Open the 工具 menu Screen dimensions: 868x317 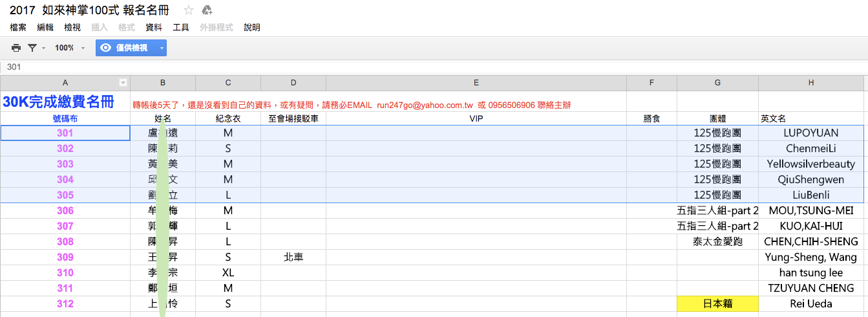click(x=181, y=27)
